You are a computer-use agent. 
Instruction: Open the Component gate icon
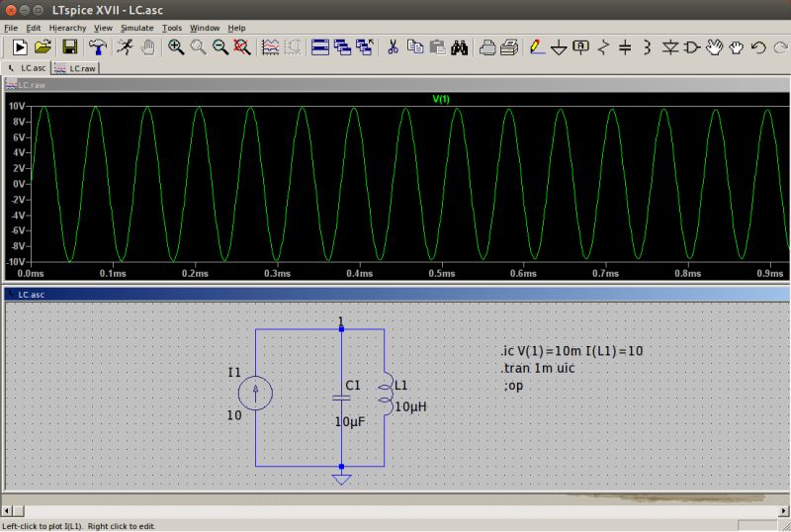point(691,47)
